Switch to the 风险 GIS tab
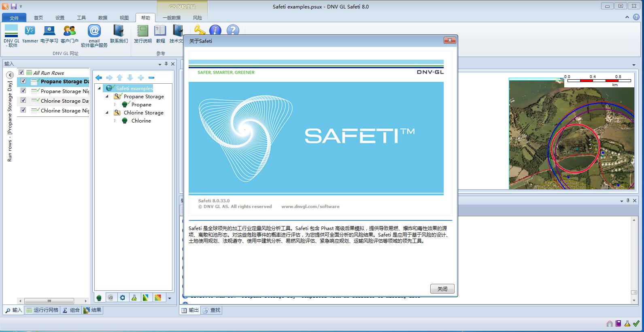This screenshot has width=644, height=332. pos(198,18)
